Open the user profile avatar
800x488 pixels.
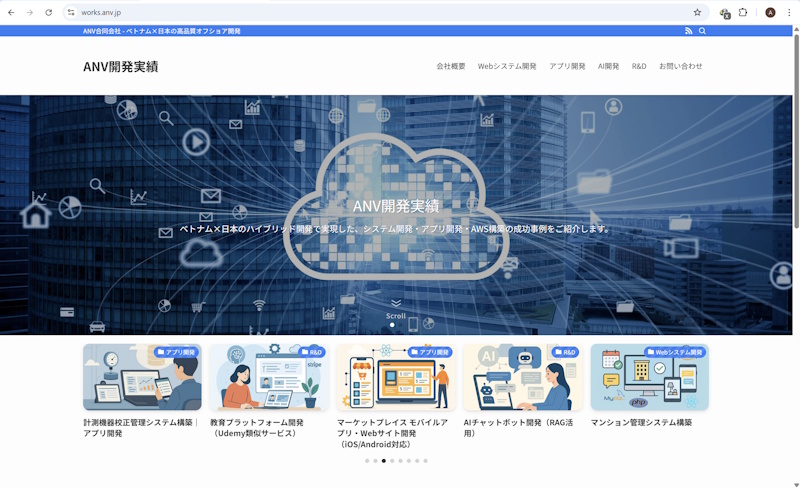pos(770,12)
